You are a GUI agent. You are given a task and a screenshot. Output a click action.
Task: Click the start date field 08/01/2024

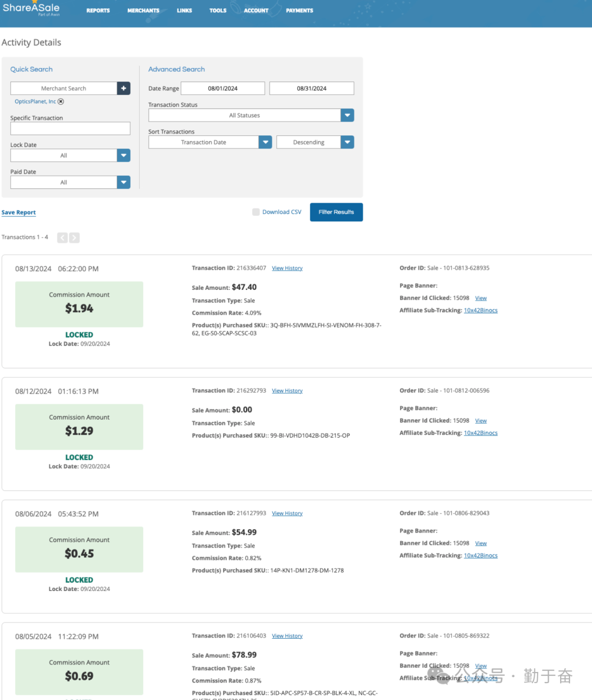coord(223,88)
